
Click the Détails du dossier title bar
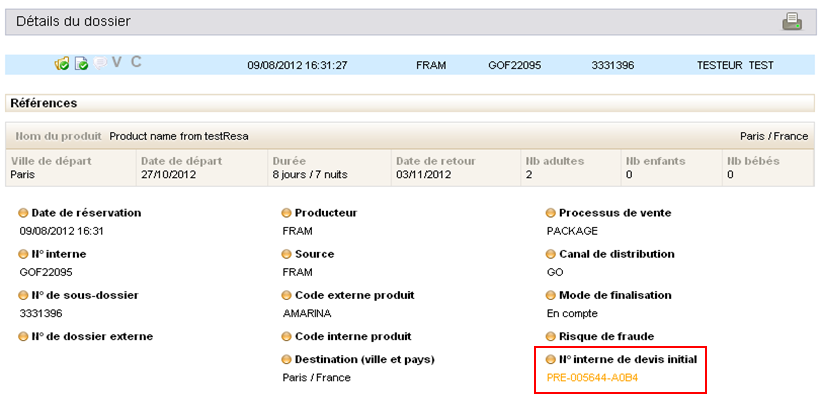[74, 21]
